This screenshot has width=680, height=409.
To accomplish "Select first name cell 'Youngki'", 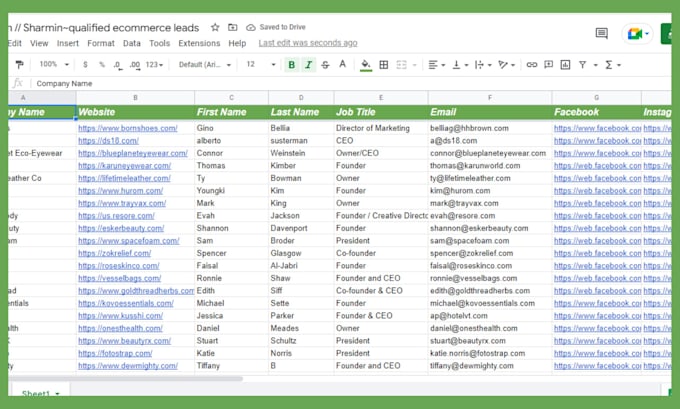I will click(x=231, y=190).
